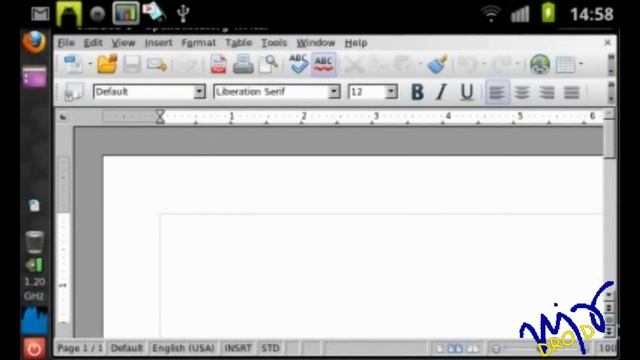Expand the font size 12 dropdown

(391, 92)
